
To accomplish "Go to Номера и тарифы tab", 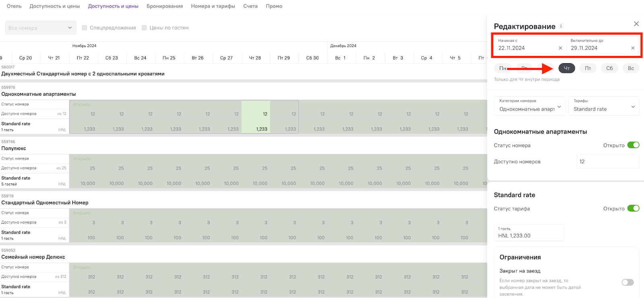I will (x=213, y=6).
